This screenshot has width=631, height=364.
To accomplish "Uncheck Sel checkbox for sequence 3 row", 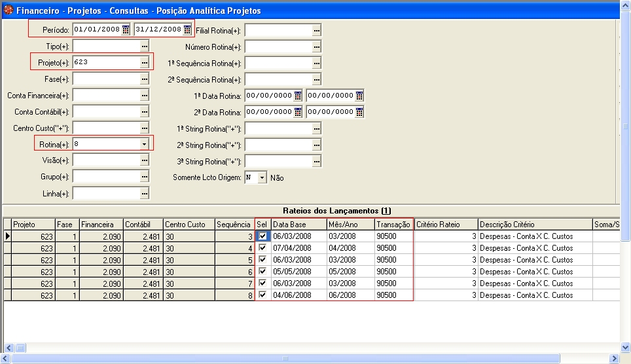I will [x=262, y=236].
